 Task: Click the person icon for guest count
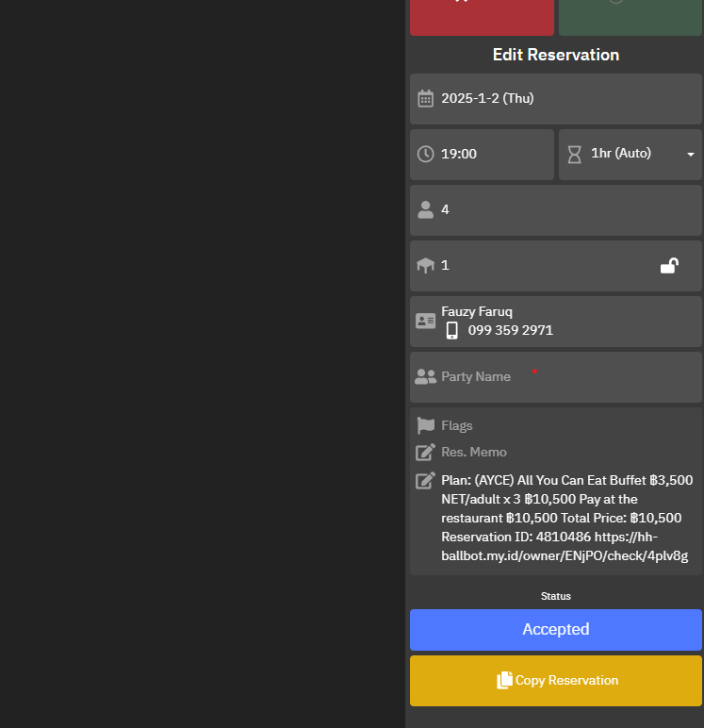[426, 209]
